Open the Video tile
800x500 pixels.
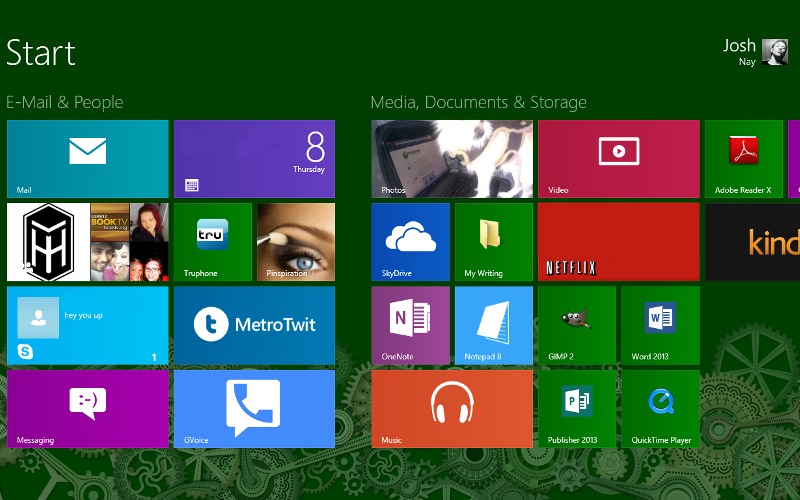pos(619,159)
